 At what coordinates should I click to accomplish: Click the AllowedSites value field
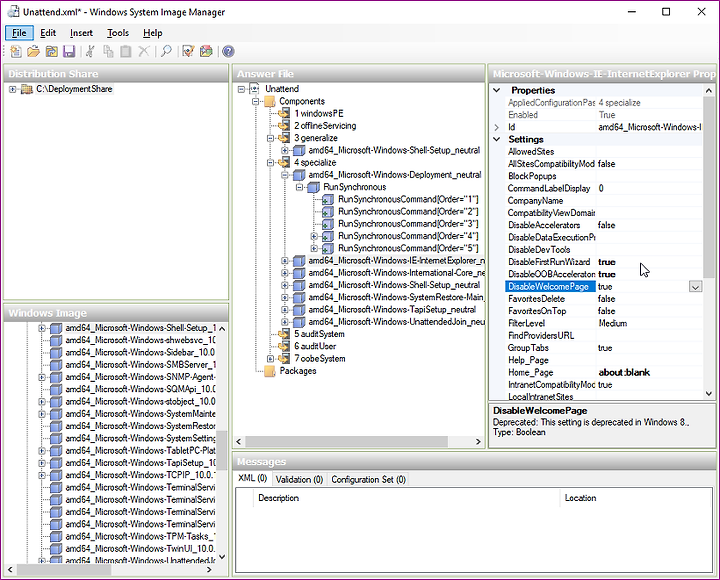(650, 152)
